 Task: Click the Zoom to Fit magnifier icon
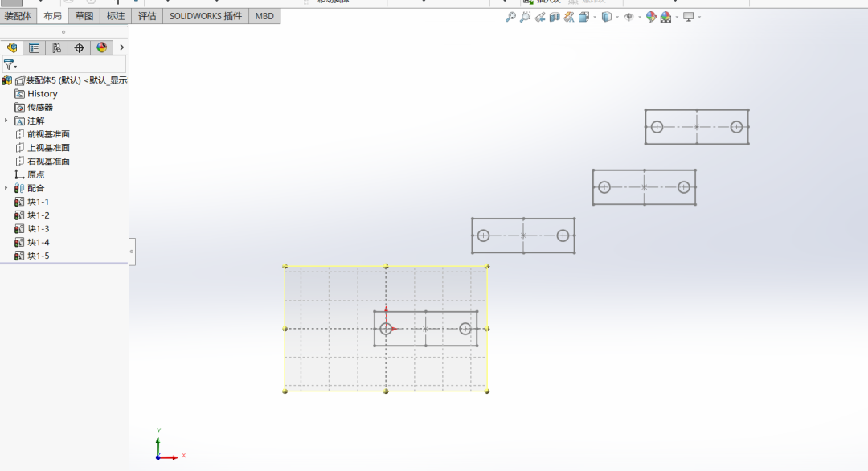[510, 17]
